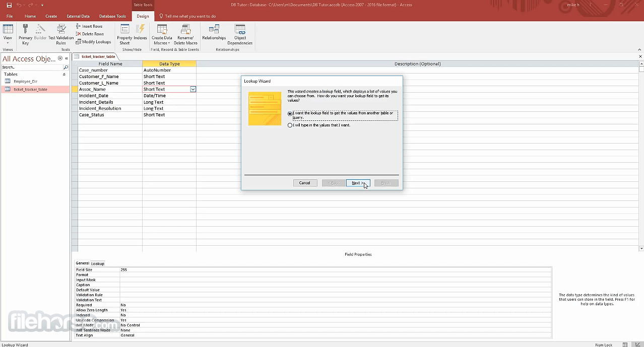This screenshot has width=644, height=347.
Task: Click the Incident_Details field name cell
Action: [110, 102]
